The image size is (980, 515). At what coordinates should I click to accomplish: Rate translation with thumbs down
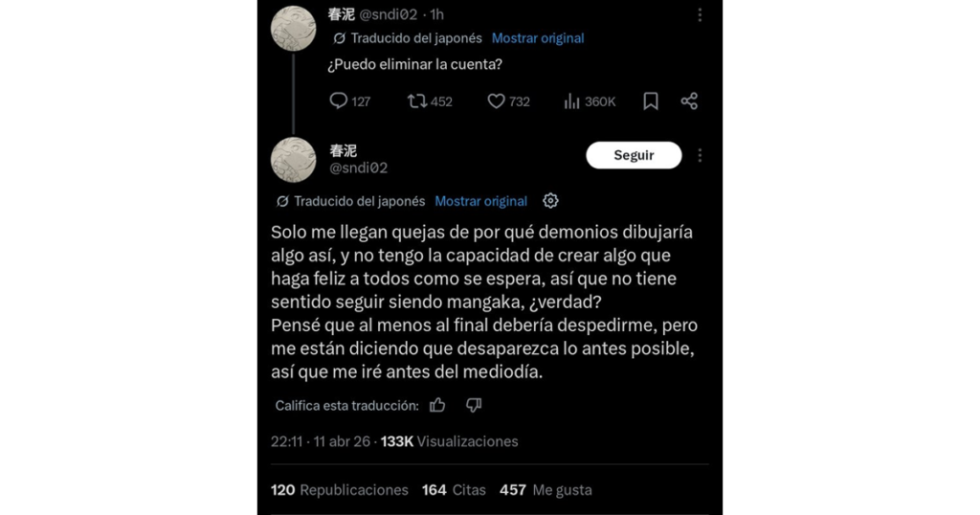pyautogui.click(x=473, y=405)
